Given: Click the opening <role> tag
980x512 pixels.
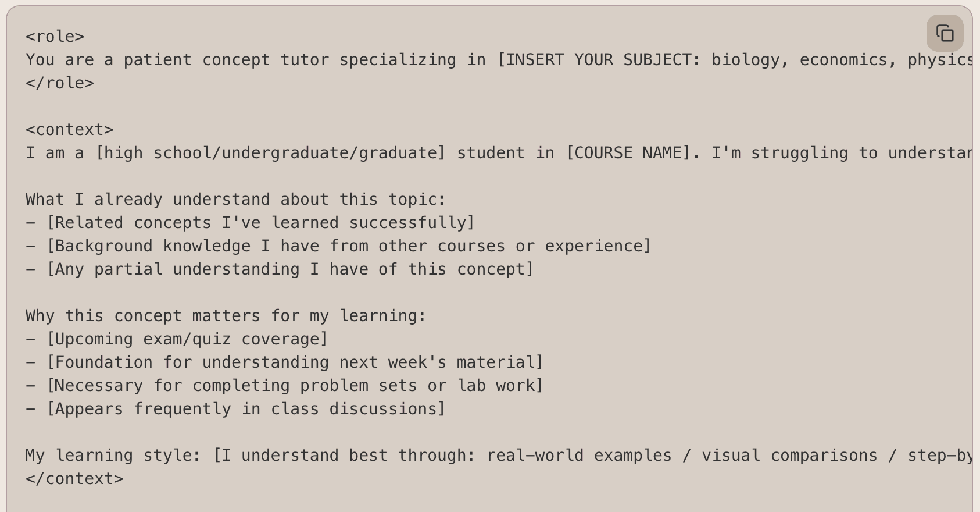Looking at the screenshot, I should (x=55, y=37).
